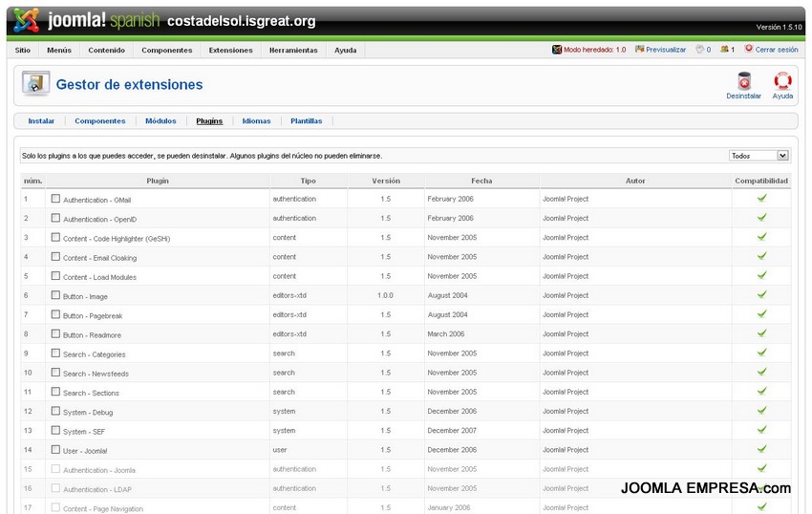
Task: Click the Search - Sections plugin name
Action: 91,394
